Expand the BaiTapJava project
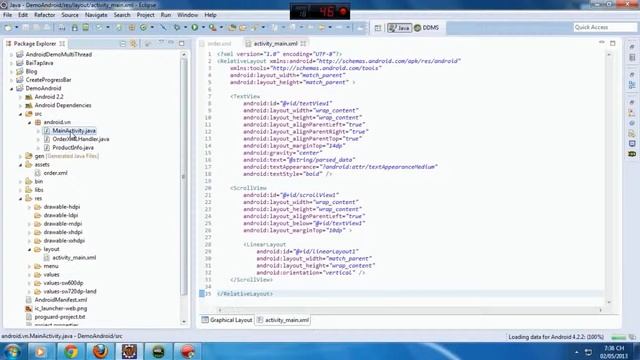640x360 pixels. [x=11, y=63]
